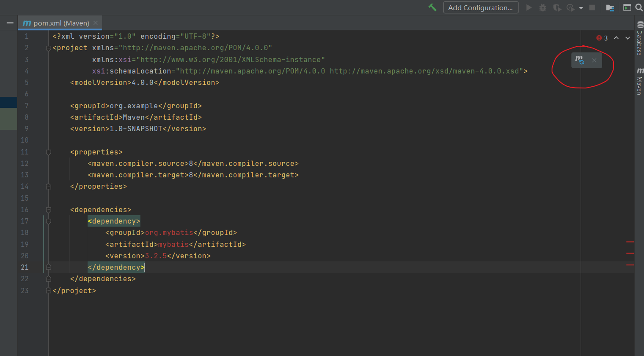This screenshot has width=644, height=356.
Task: Click Load Maven Changes reload icon
Action: (x=580, y=60)
